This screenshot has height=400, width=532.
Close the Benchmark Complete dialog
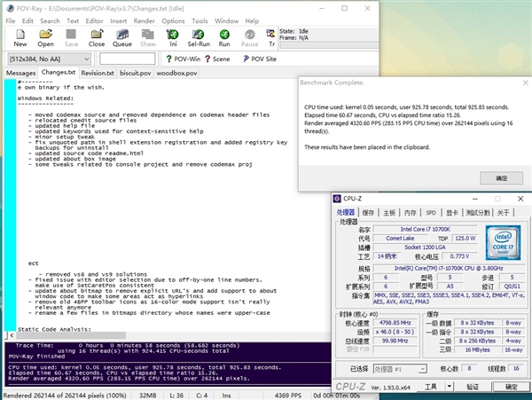point(525,82)
